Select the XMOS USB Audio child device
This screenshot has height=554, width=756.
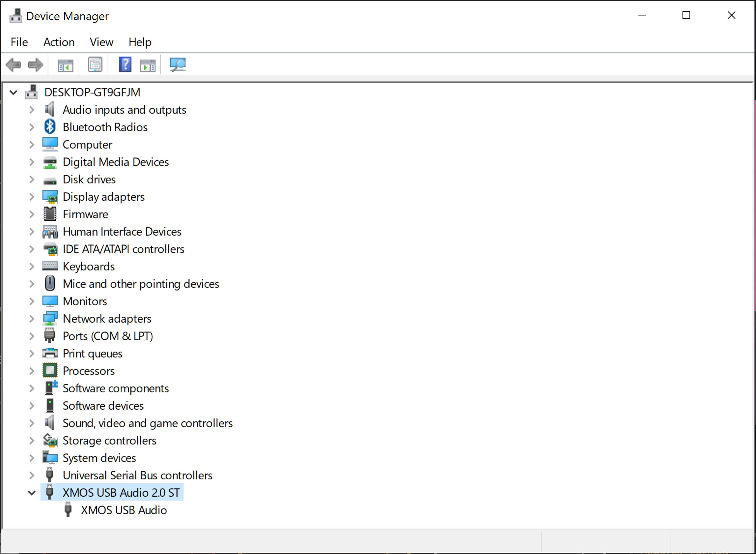(x=124, y=510)
